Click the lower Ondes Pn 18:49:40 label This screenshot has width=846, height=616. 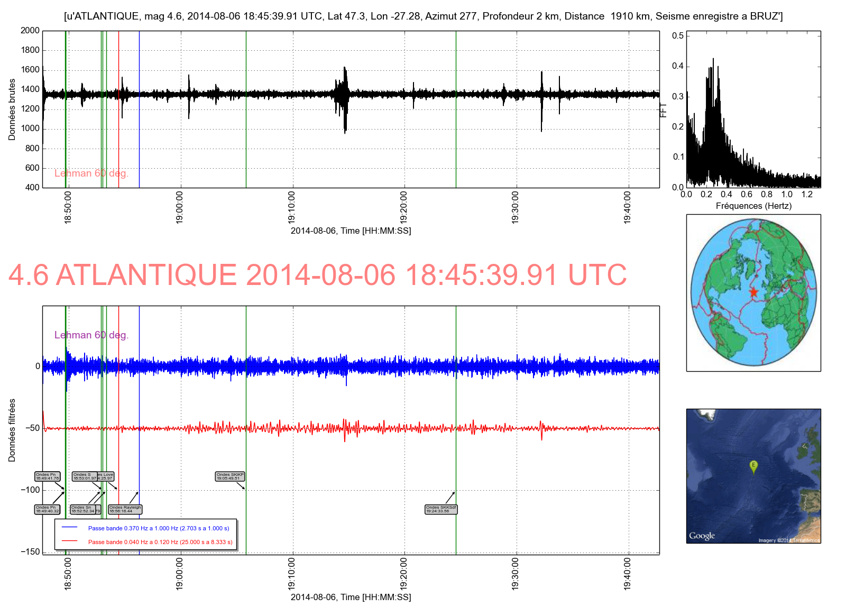coord(48,509)
